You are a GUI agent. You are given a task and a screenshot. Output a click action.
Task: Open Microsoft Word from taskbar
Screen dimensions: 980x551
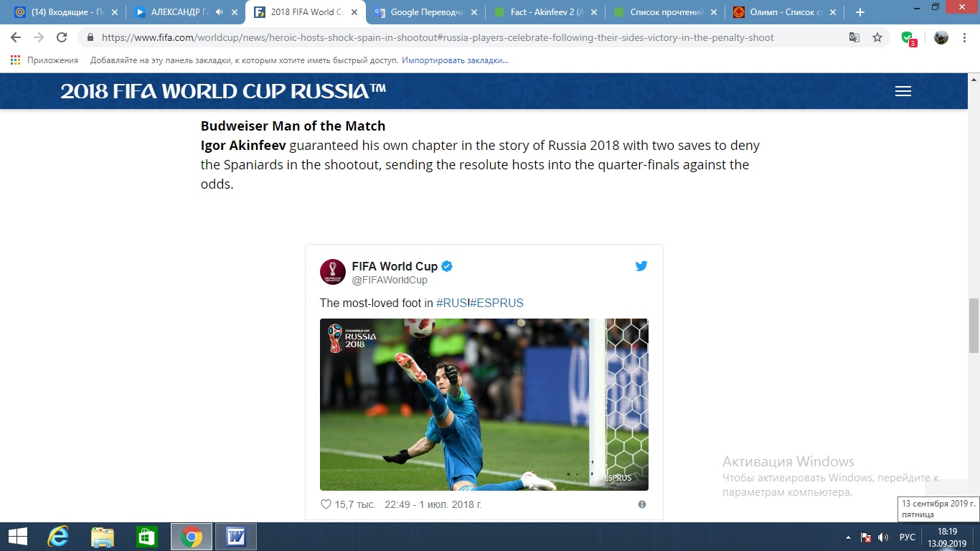[236, 537]
